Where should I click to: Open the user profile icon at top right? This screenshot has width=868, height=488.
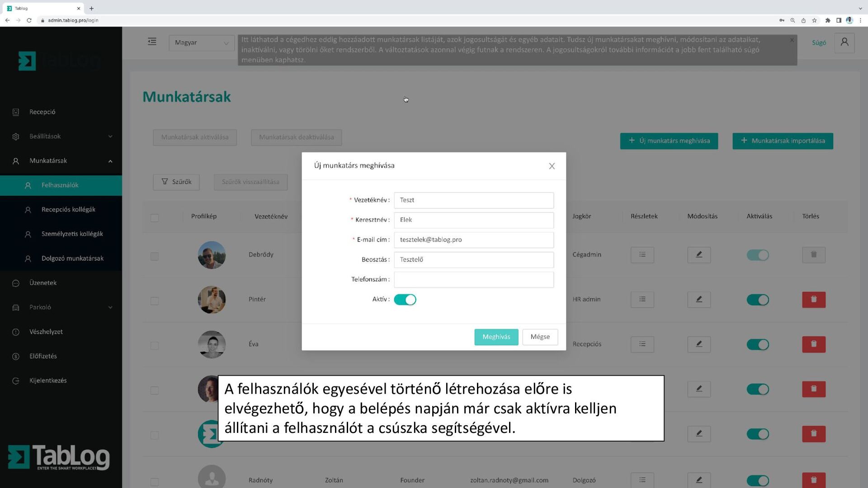pyautogui.click(x=844, y=42)
